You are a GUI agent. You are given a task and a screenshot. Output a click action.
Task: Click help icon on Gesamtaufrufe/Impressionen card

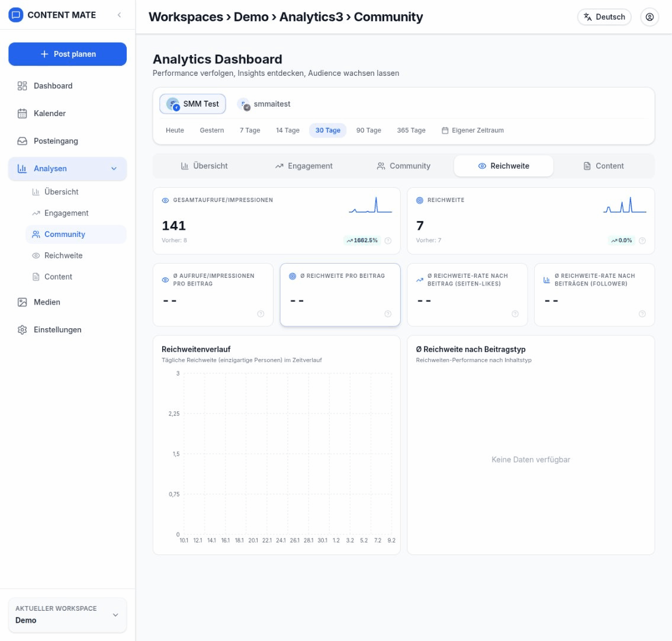click(388, 241)
